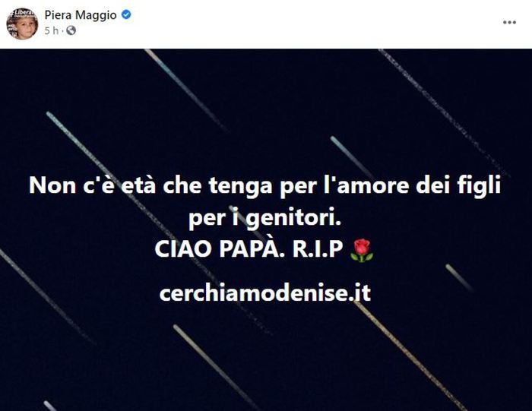Click the words "che tenga" in post
This screenshot has height=411, width=532.
pyautogui.click(x=217, y=186)
